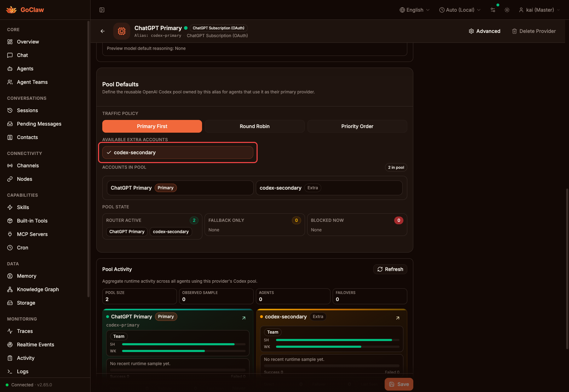Click codex-secondary WK usage bar

(x=338, y=347)
